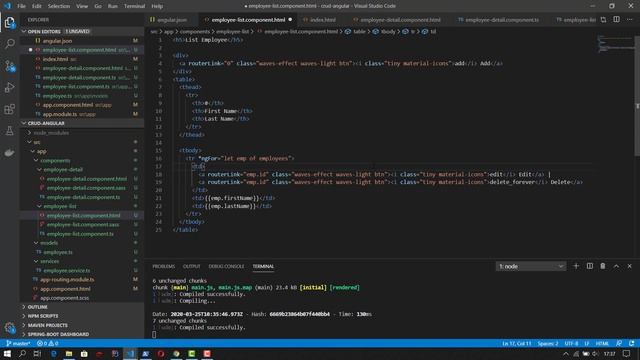
Task: Close the terminal panel
Action: (629, 266)
